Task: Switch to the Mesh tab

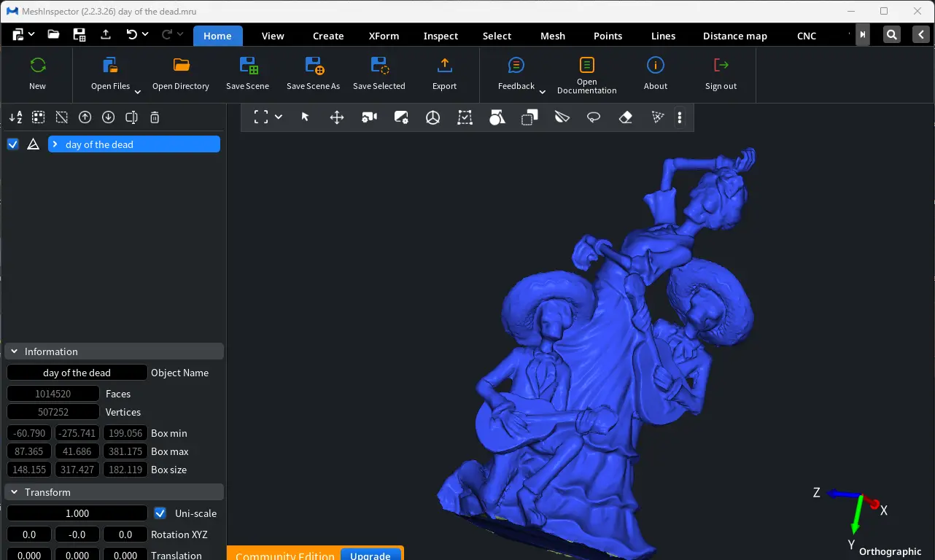Action: [x=553, y=36]
